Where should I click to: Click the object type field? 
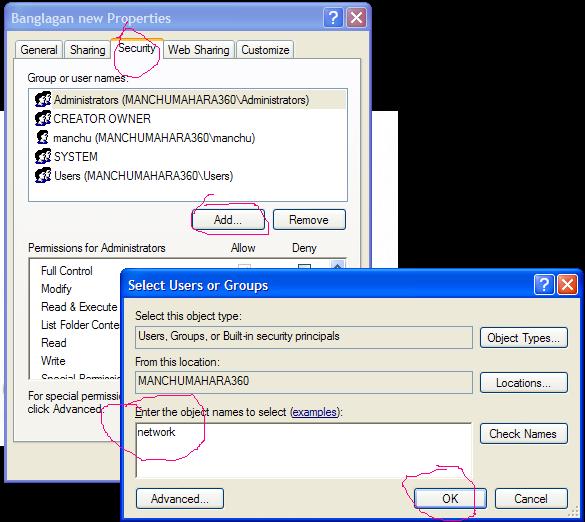coord(304,337)
